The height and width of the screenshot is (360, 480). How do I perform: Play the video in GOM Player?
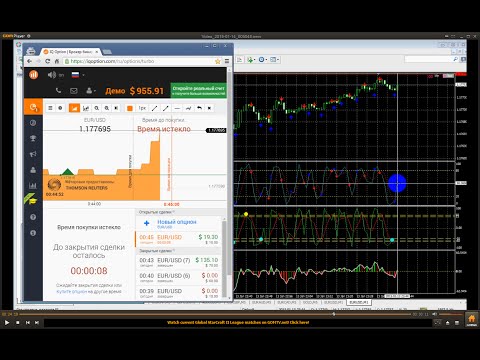[7, 322]
